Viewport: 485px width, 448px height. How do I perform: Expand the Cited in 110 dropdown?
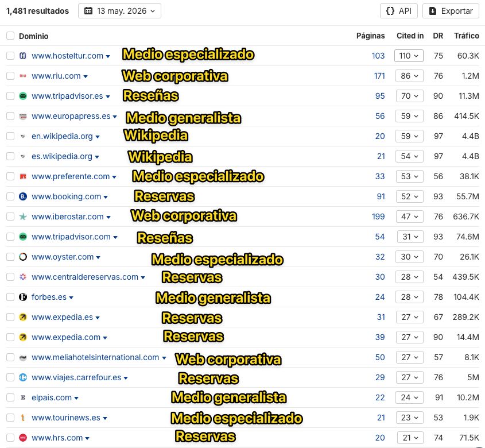(x=409, y=56)
